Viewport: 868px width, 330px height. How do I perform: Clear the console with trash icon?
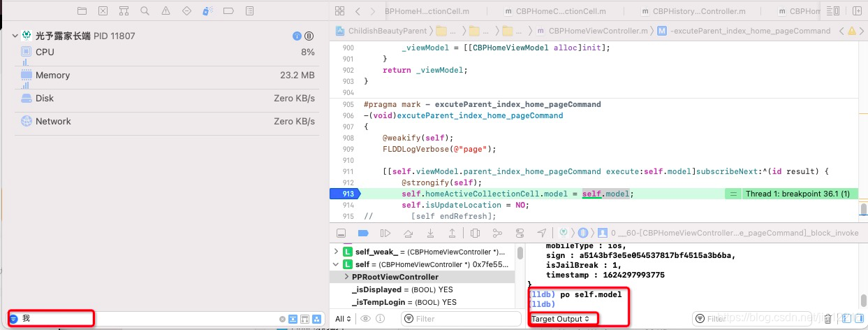click(x=827, y=319)
